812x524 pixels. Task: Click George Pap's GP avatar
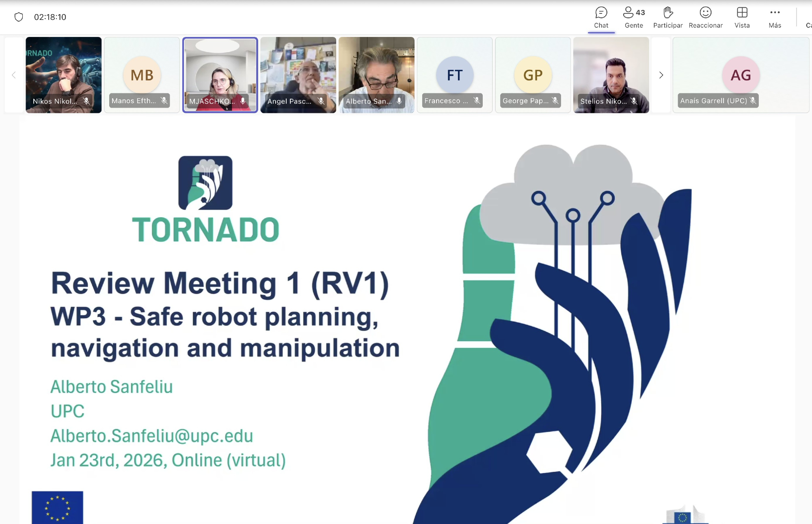(533, 75)
